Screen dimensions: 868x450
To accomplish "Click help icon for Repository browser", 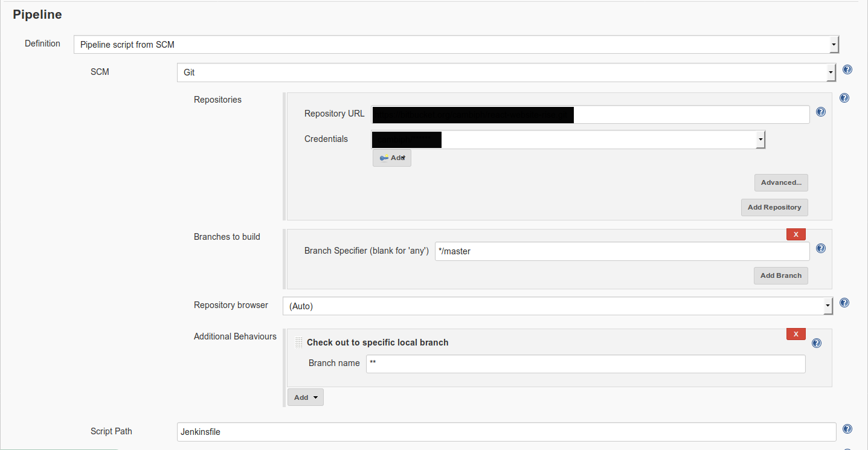I will point(844,303).
